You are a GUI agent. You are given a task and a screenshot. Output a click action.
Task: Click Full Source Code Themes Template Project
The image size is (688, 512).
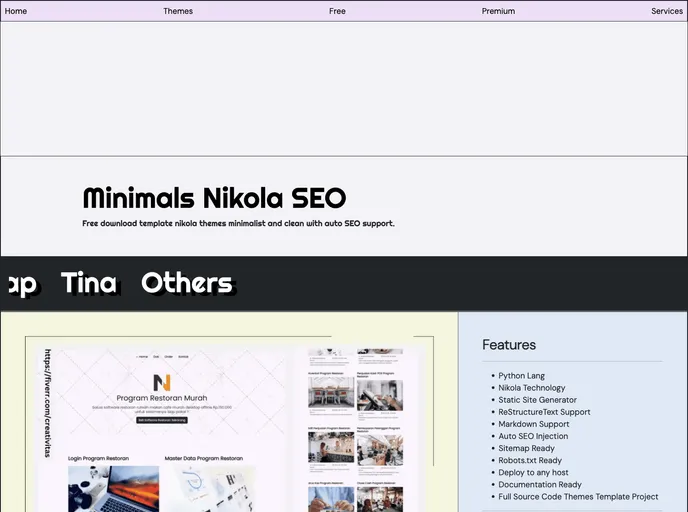(578, 496)
